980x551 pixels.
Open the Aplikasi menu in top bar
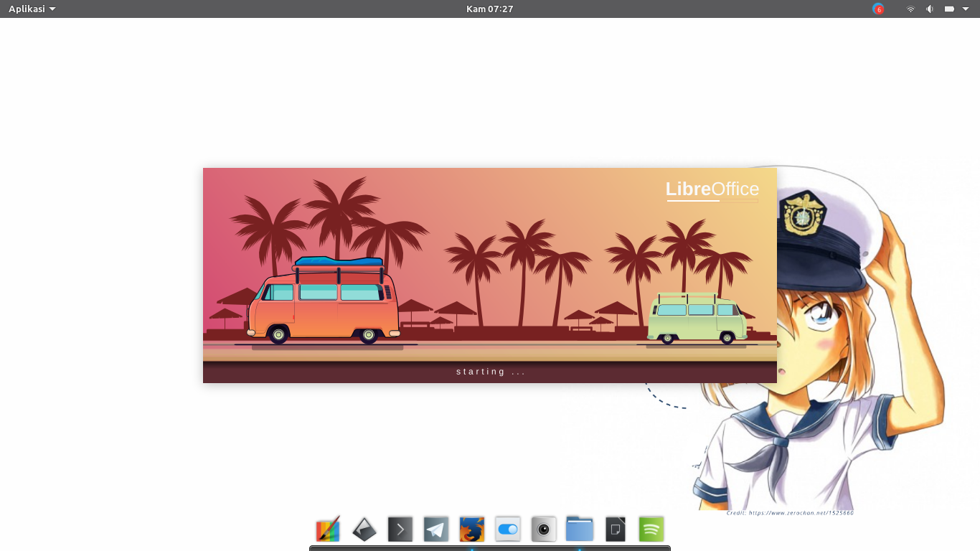click(32, 9)
